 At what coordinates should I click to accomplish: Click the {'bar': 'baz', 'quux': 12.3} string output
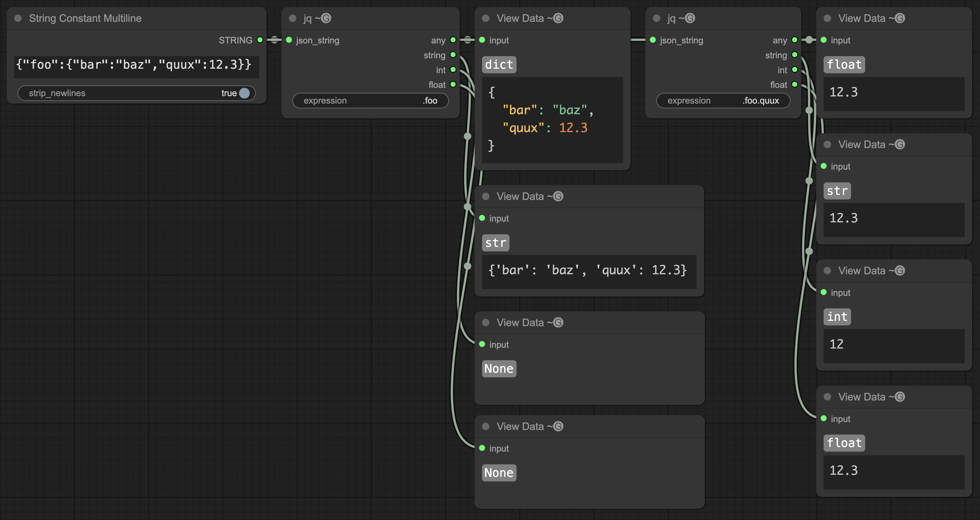coord(588,270)
